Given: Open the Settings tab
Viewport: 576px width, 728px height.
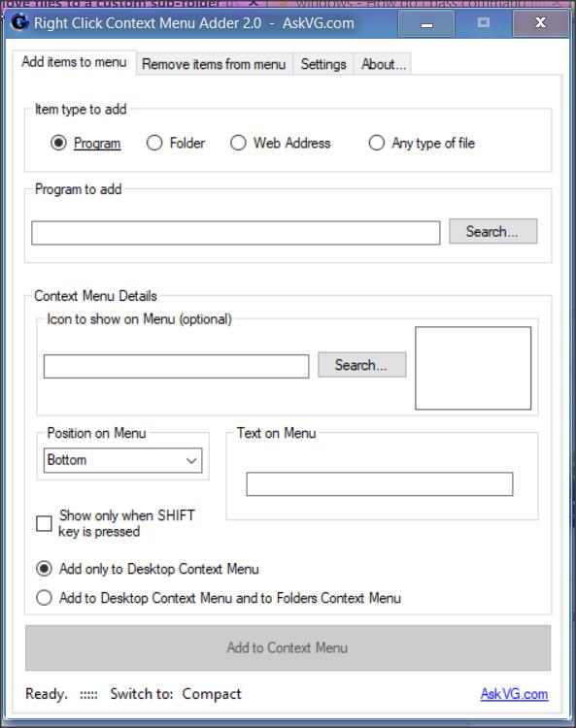Looking at the screenshot, I should tap(323, 64).
